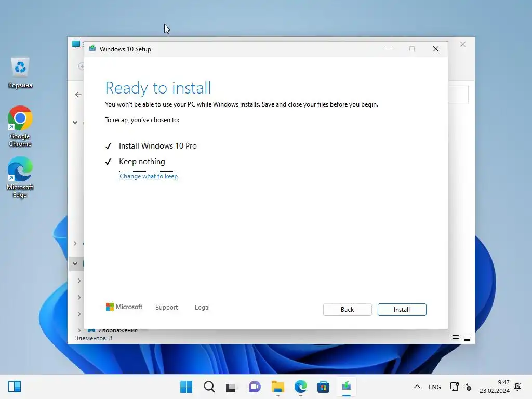Open the Google Chrome desktop shortcut
The width and height of the screenshot is (532, 399).
pos(20,127)
